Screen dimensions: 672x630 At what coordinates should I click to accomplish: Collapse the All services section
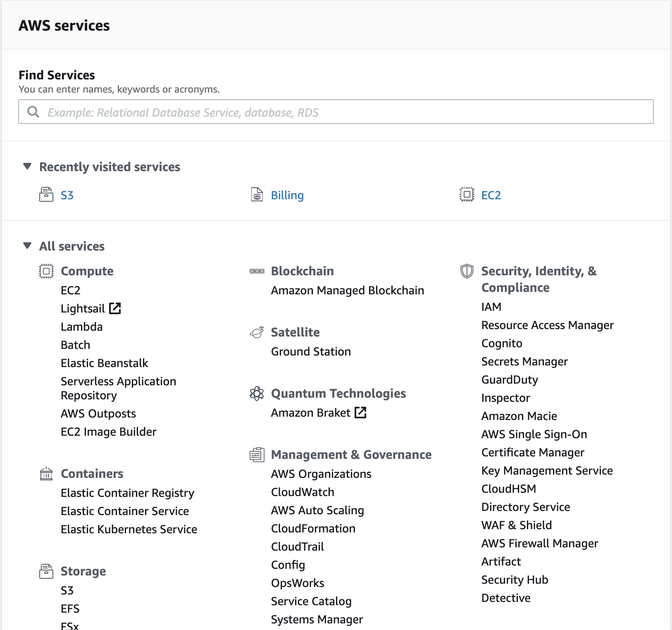tap(27, 246)
